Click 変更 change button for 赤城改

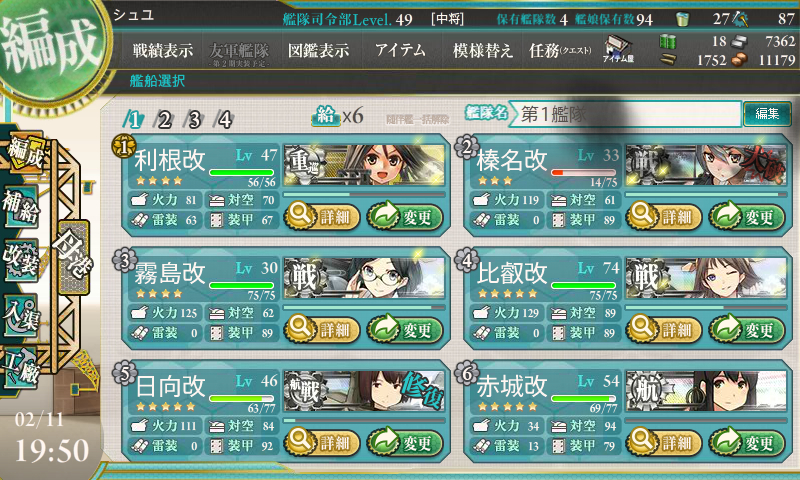tap(746, 442)
